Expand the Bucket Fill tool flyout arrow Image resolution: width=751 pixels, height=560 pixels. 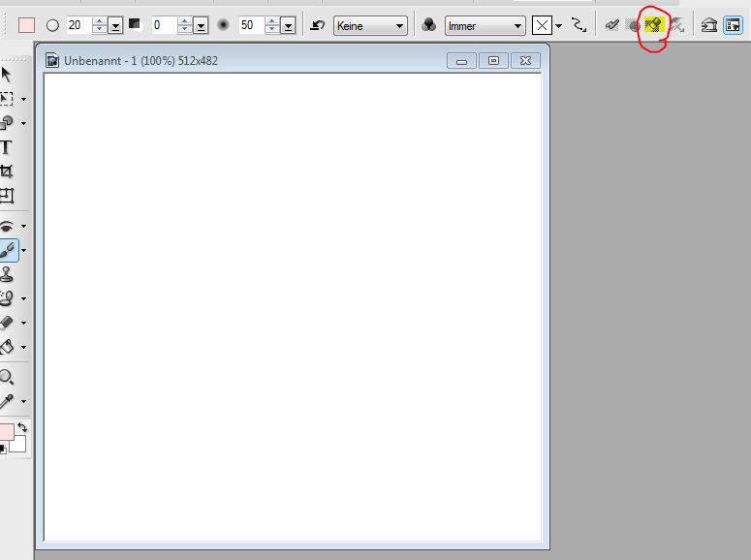23,347
